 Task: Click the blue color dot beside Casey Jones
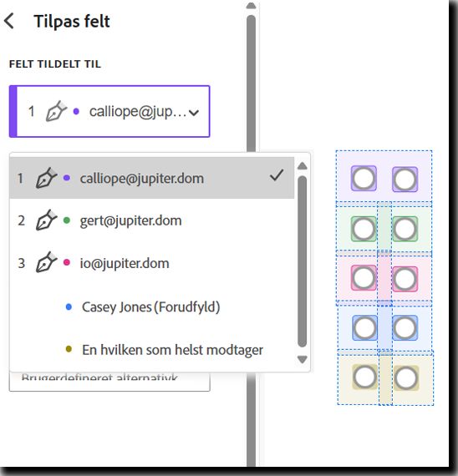pos(69,307)
